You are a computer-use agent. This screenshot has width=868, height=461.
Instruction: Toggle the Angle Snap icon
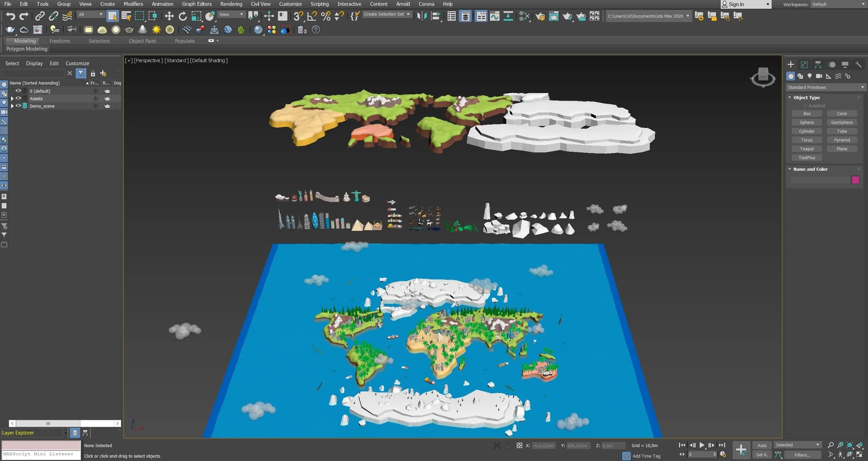tap(312, 16)
